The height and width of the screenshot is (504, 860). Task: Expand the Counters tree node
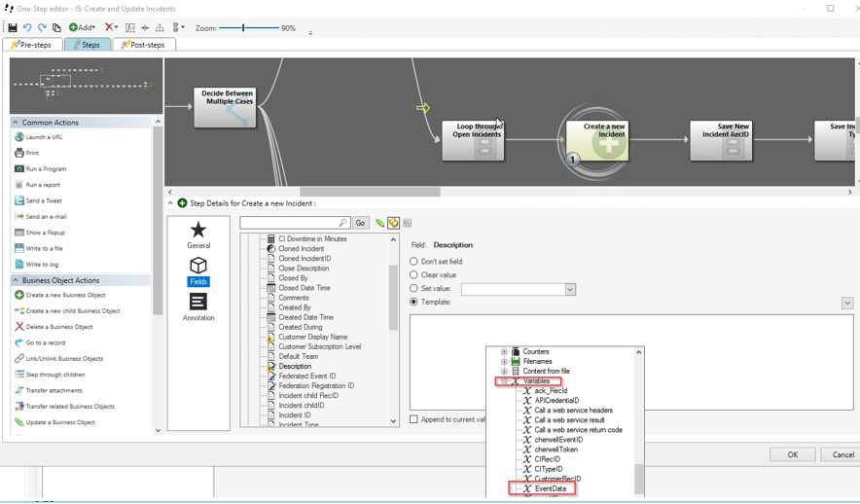click(504, 352)
